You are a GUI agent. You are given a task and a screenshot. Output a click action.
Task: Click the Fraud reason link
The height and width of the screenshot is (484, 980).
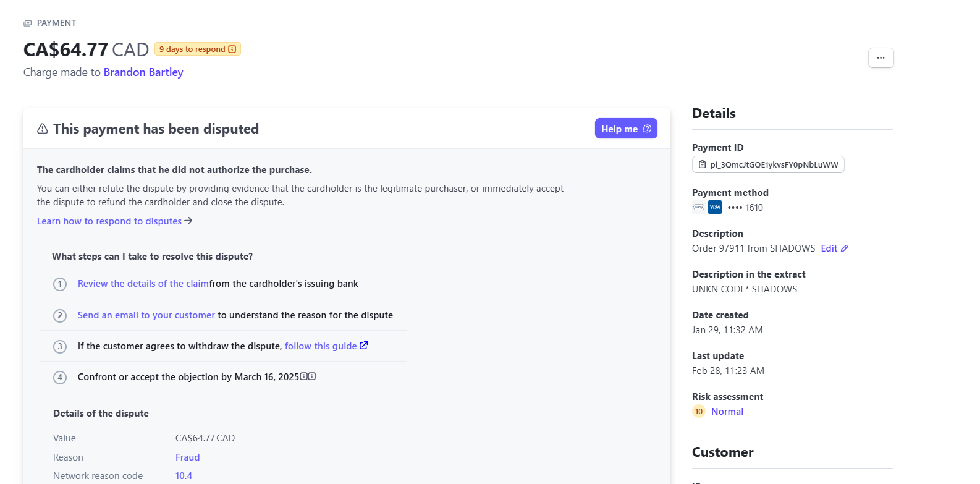coord(188,457)
